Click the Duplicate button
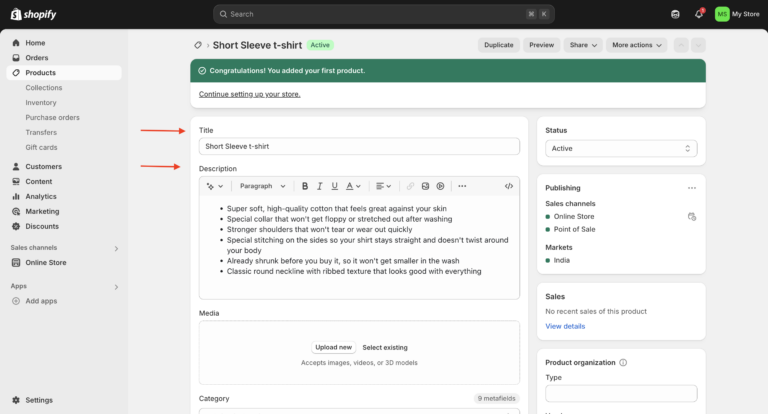The width and height of the screenshot is (768, 414). coord(498,45)
